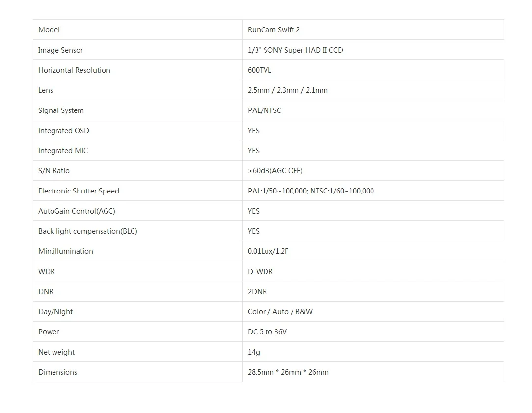Image resolution: width=532 pixels, height=413 pixels.
Task: Click the Lens options value 2.5mm / 2.3mm / 2.1mm
Action: (x=288, y=90)
